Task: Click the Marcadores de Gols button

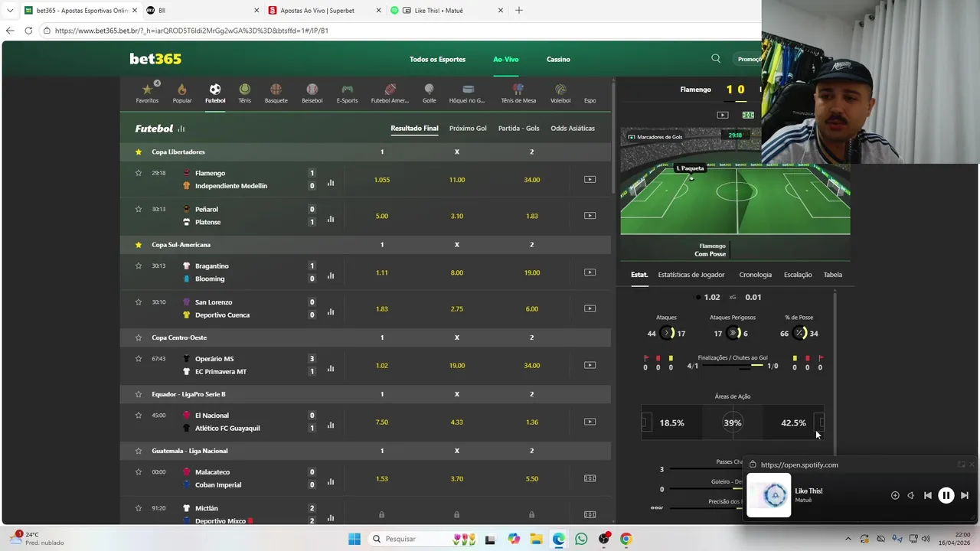Action: coord(655,137)
